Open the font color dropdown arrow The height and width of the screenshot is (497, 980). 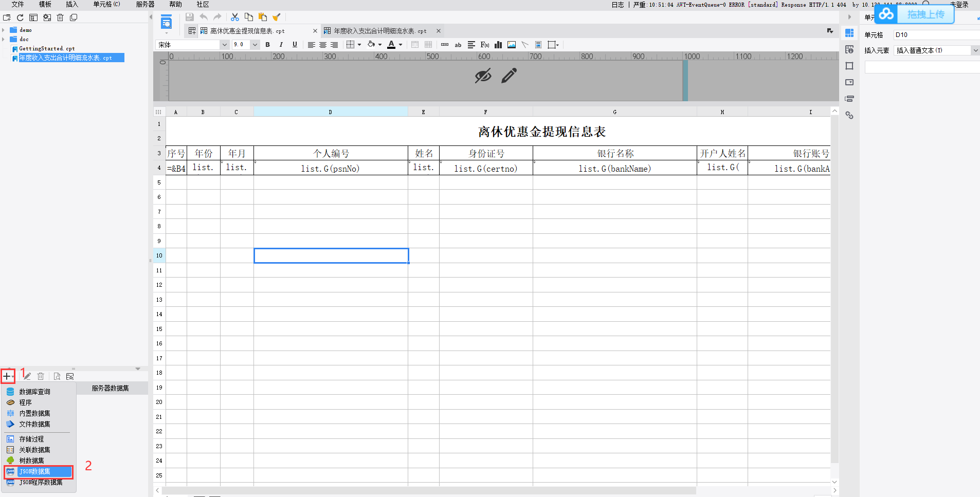pos(401,45)
